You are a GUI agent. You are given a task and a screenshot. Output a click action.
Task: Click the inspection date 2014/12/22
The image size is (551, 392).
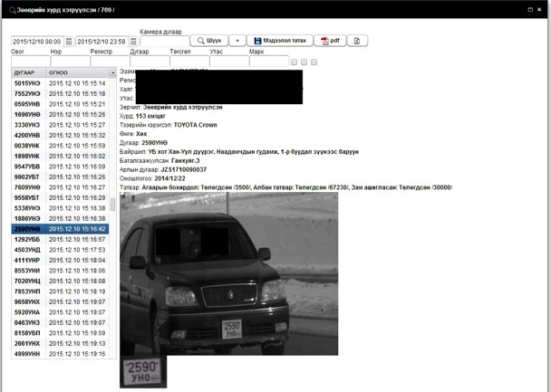point(169,178)
